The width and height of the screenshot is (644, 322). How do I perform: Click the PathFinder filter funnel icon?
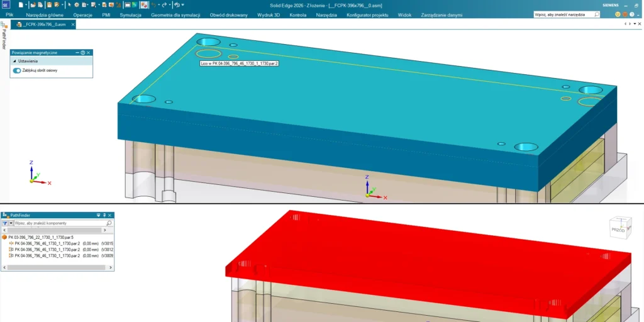point(4,223)
